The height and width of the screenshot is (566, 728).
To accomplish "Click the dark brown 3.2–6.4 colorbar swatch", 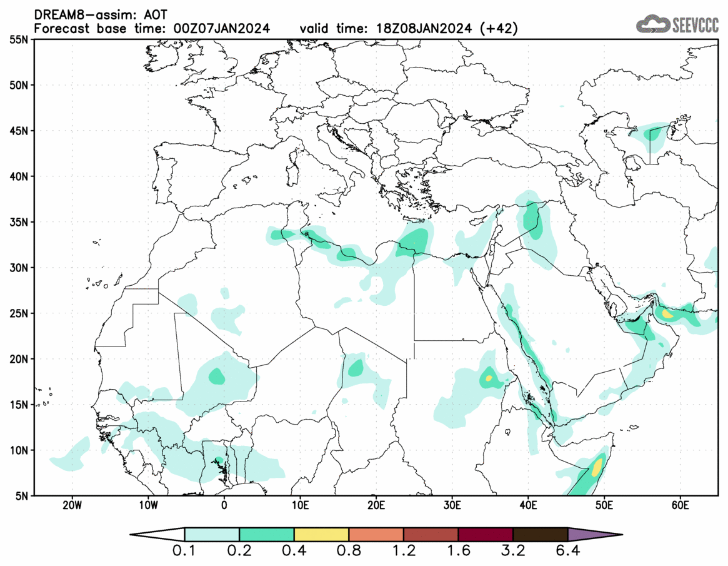I will coord(541,534).
